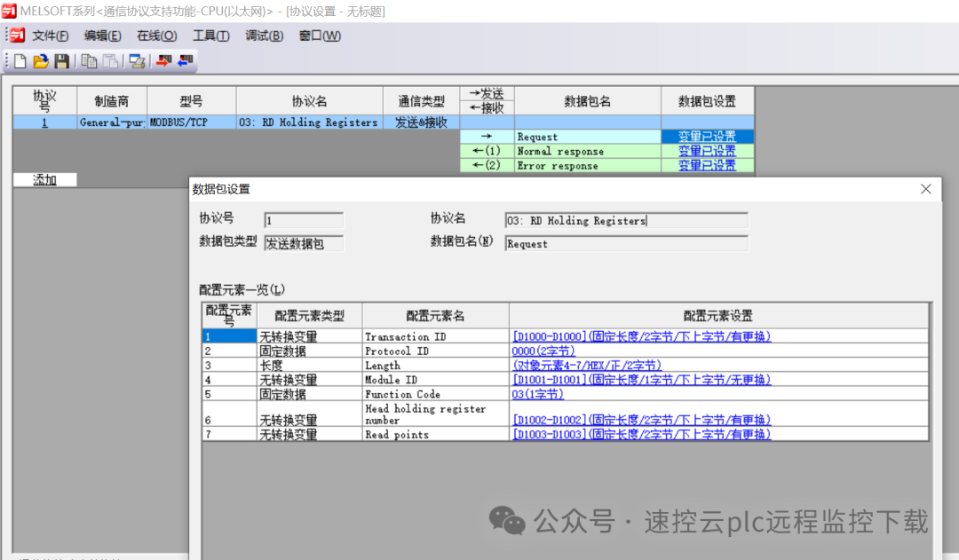Viewport: 959px width, 560px height.
Task: Click the General-pur manufacturer cell
Action: [x=112, y=122]
